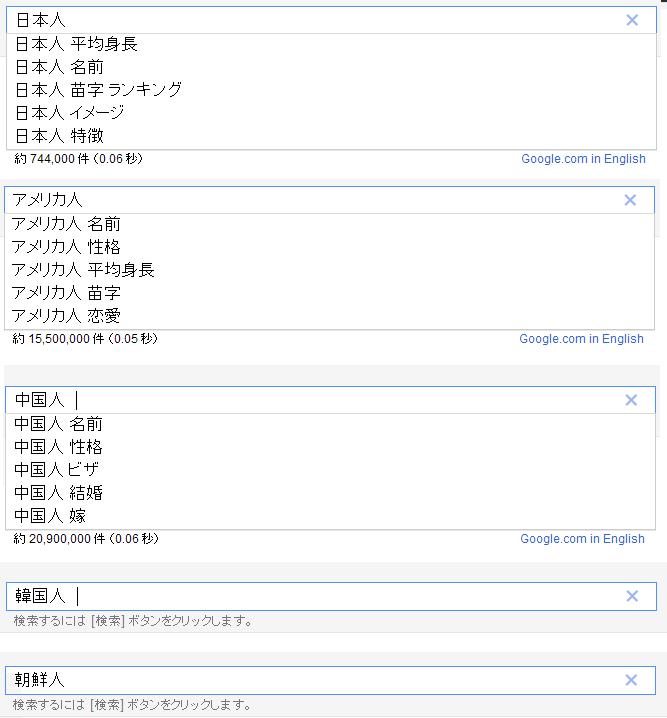The height and width of the screenshot is (718, 667).
Task: Pick suggestion アメリカ人 恋愛
Action: [x=66, y=316]
